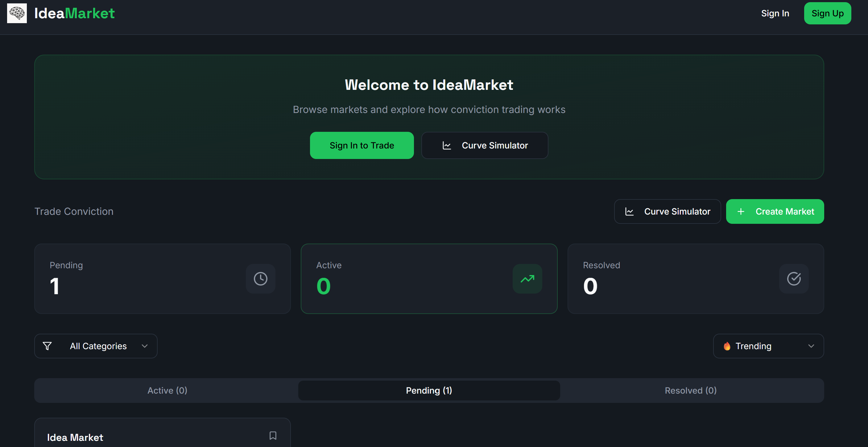This screenshot has width=868, height=447.
Task: Open the Curve Simulator near Create Market
Action: tap(667, 211)
